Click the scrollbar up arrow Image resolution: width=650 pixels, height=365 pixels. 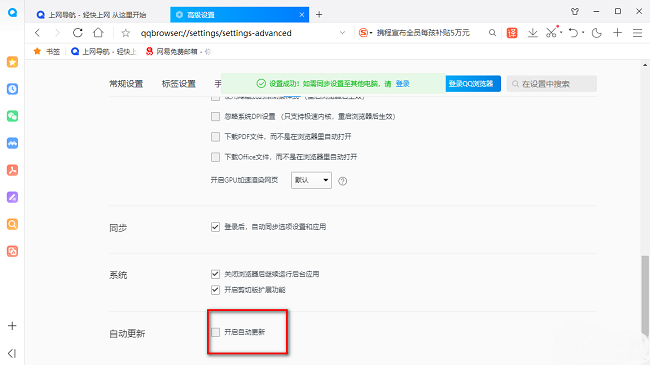(645, 65)
